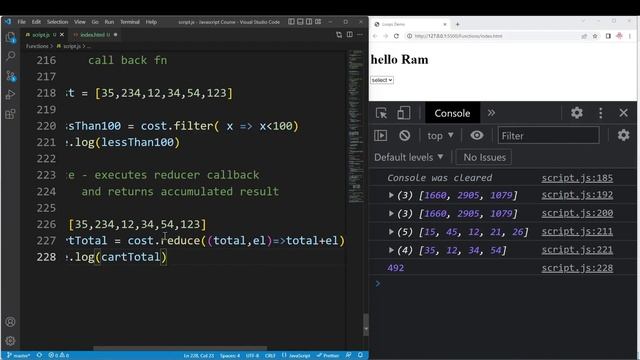Open the View menu
The image size is (640, 360).
tap(80, 22)
